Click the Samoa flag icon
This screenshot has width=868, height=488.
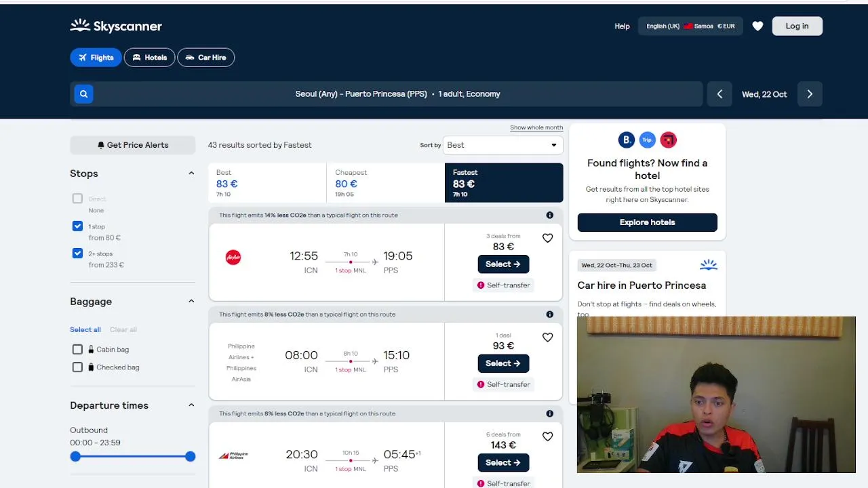688,26
